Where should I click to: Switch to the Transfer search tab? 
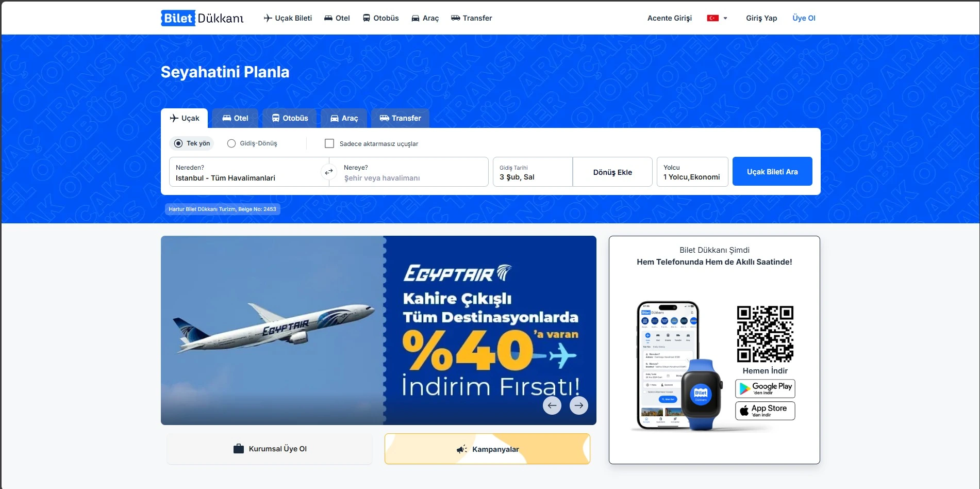tap(400, 118)
